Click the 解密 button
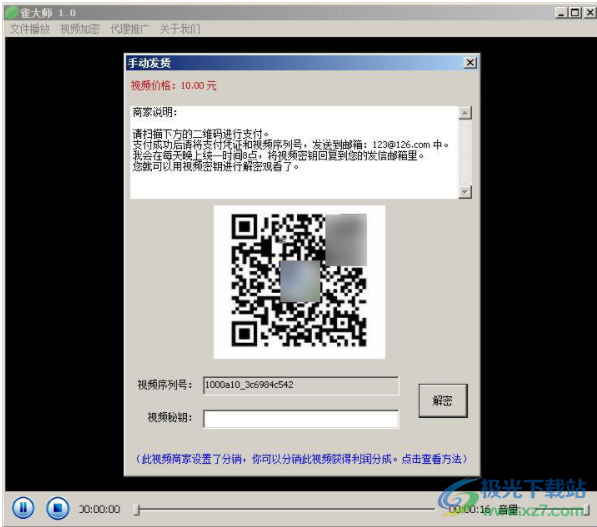Image resolution: width=597 pixels, height=527 pixels. point(443,401)
